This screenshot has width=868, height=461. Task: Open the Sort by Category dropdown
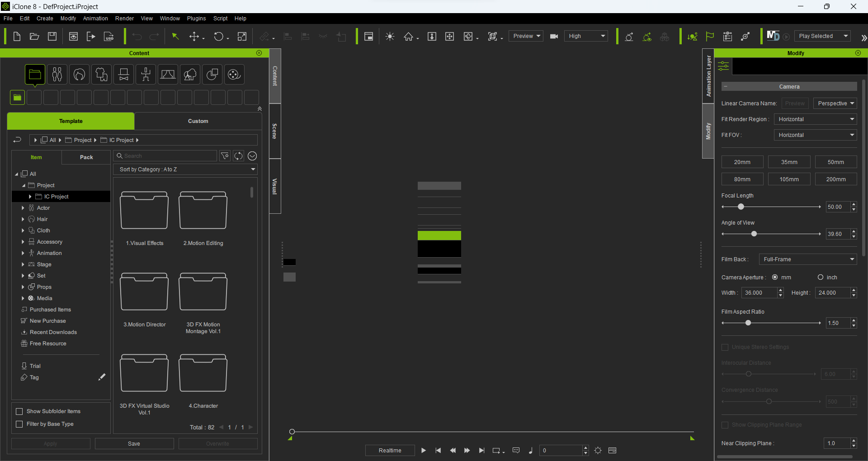click(185, 169)
